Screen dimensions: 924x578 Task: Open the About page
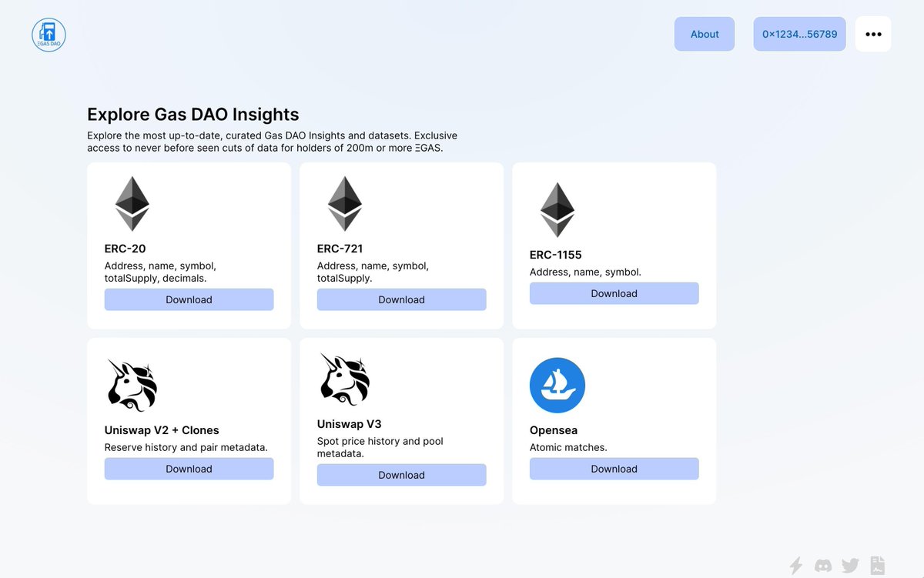(x=705, y=34)
